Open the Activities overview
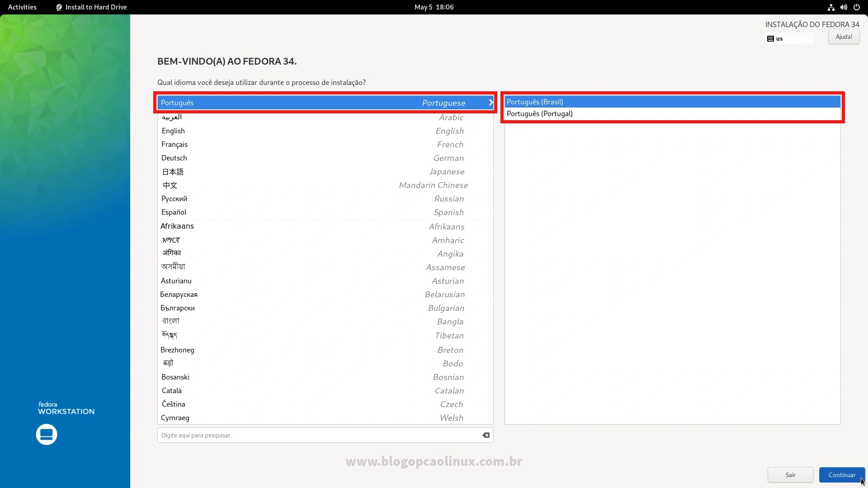 click(22, 7)
